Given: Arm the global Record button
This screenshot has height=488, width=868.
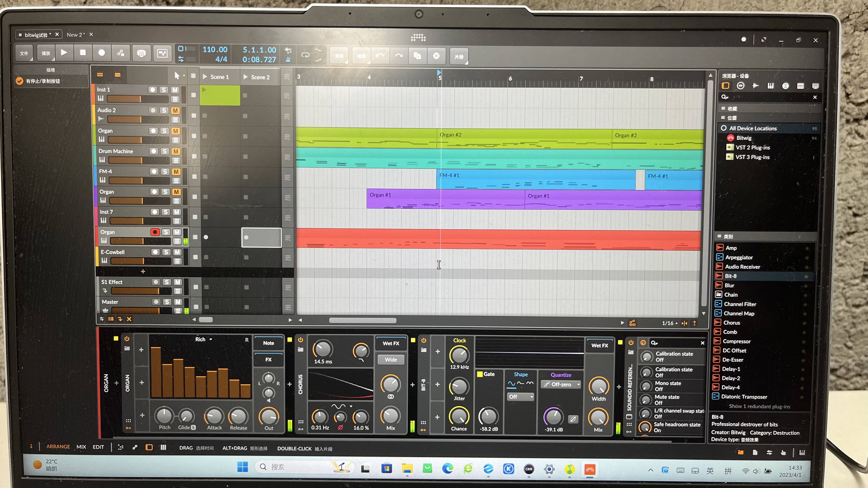Looking at the screenshot, I should click(101, 53).
